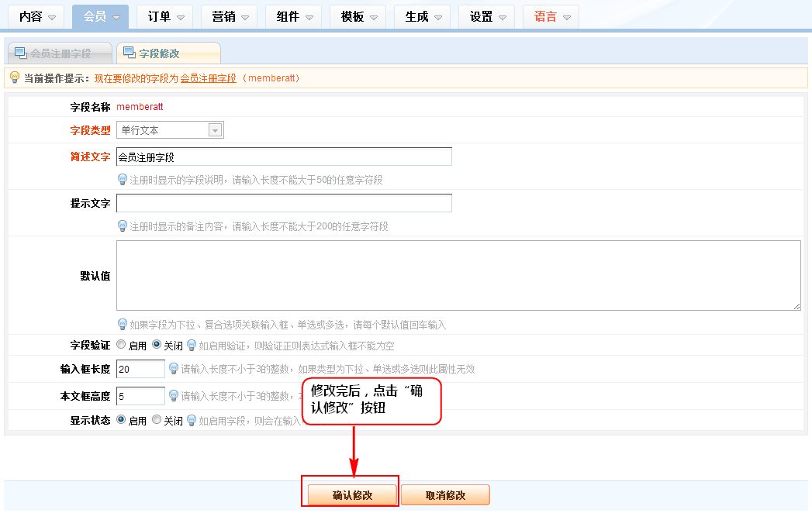Click the monitor icon on 字段修改 tab
The height and width of the screenshot is (513, 812).
pyautogui.click(x=129, y=53)
